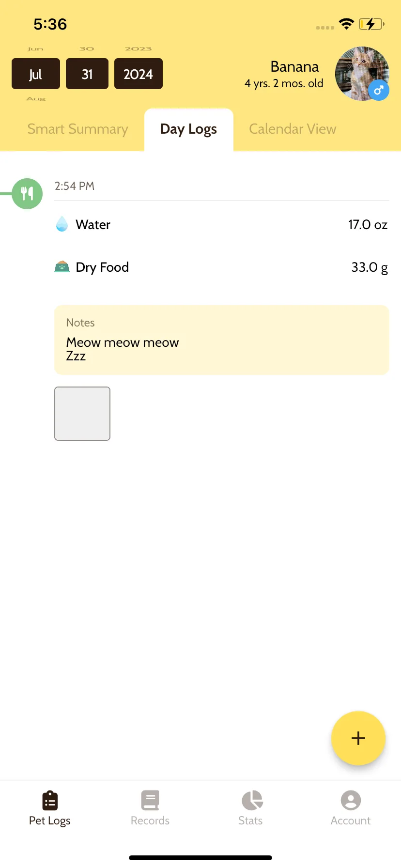This screenshot has height=868, width=401.
Task: Switch to the Calendar View tab
Action: point(293,129)
